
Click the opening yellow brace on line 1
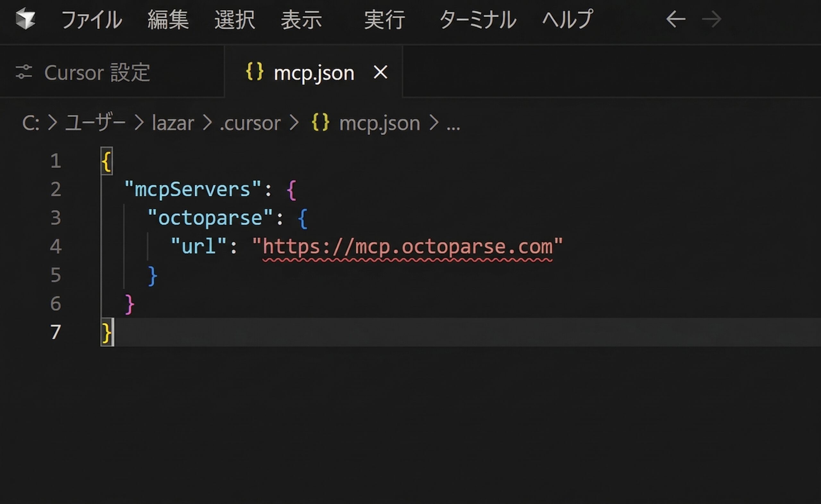click(x=106, y=162)
